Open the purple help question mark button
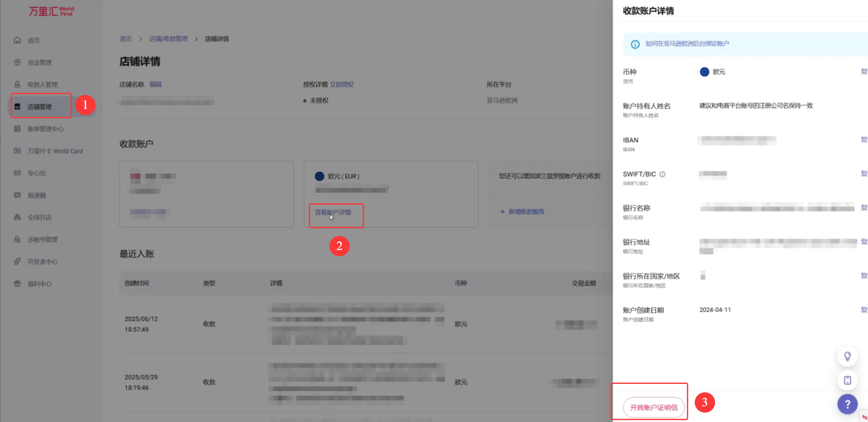The width and height of the screenshot is (868, 422). (x=847, y=404)
